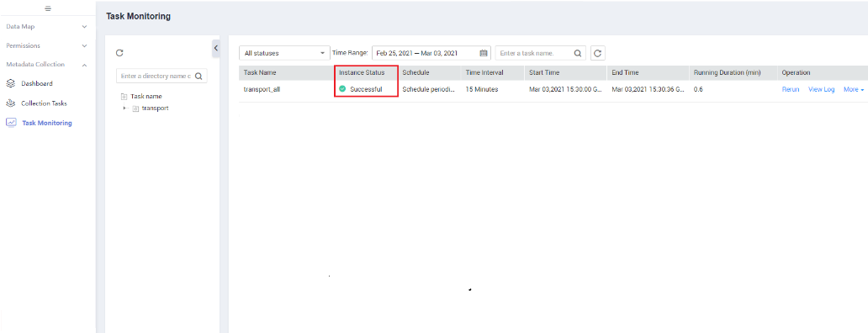Click the Task Monitoring page title
868x333 pixels.
(x=139, y=17)
